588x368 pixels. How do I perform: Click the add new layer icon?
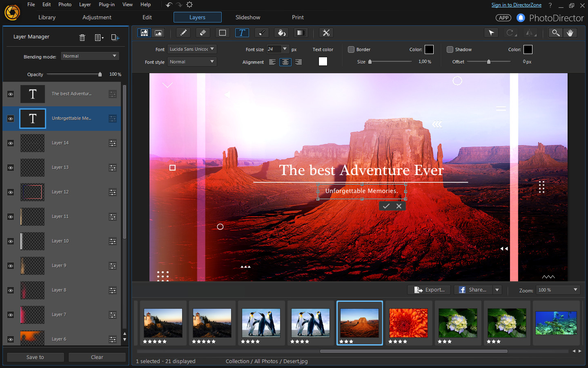click(115, 37)
